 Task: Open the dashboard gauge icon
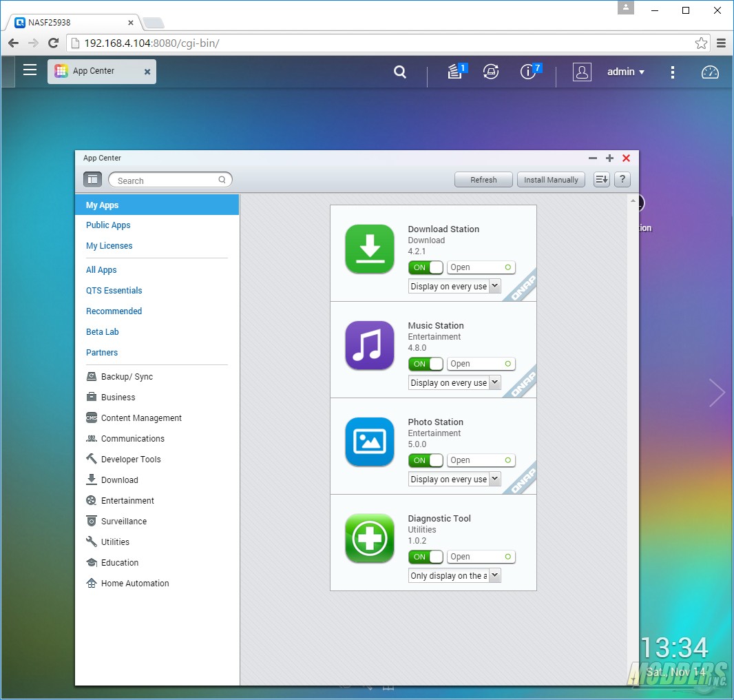click(x=710, y=72)
